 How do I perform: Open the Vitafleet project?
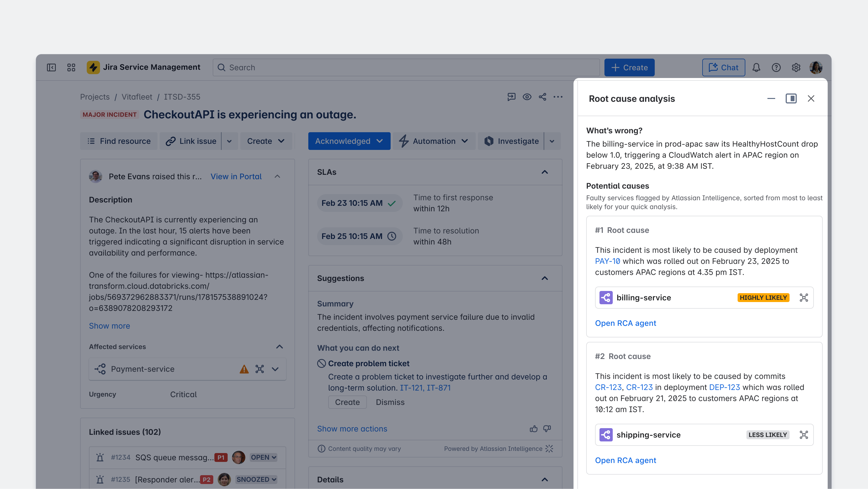(137, 97)
